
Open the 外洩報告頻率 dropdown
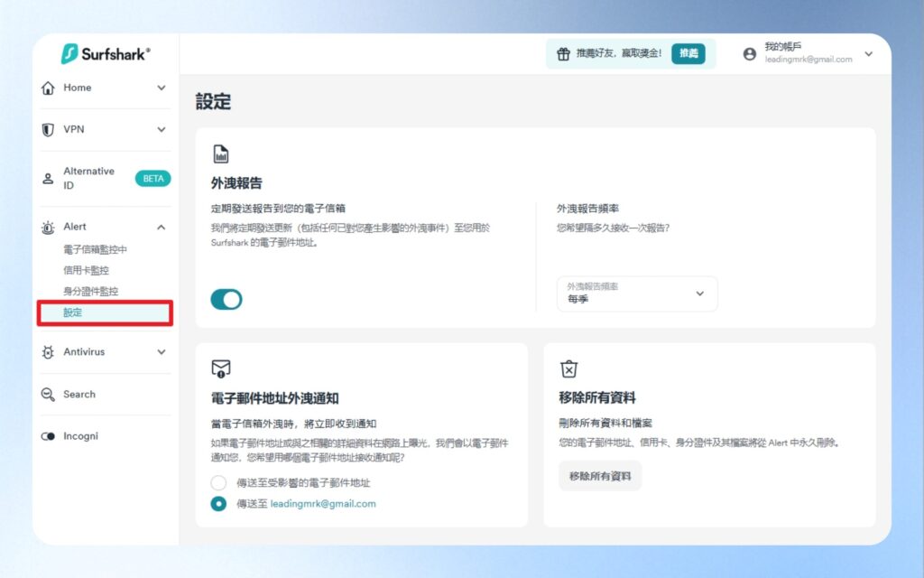pyautogui.click(x=637, y=294)
